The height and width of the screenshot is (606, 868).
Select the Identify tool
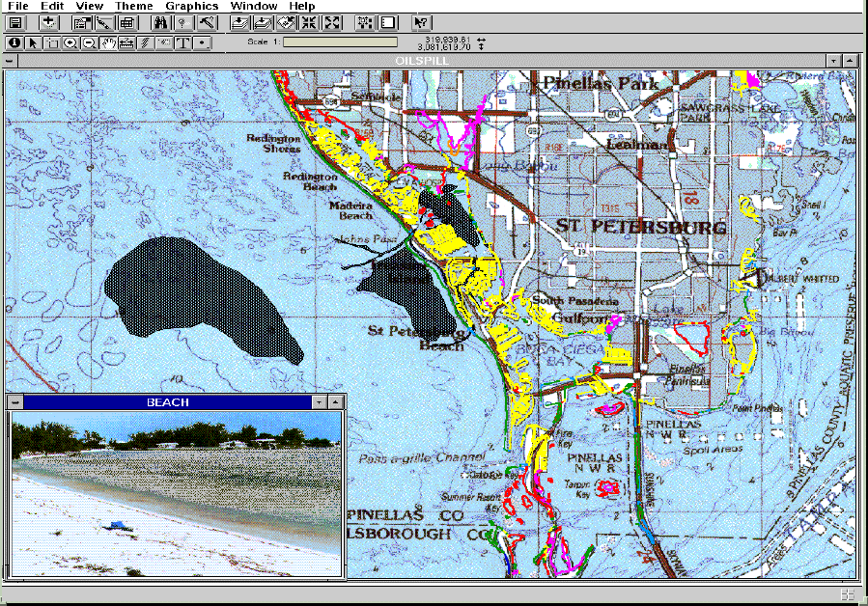(x=14, y=42)
